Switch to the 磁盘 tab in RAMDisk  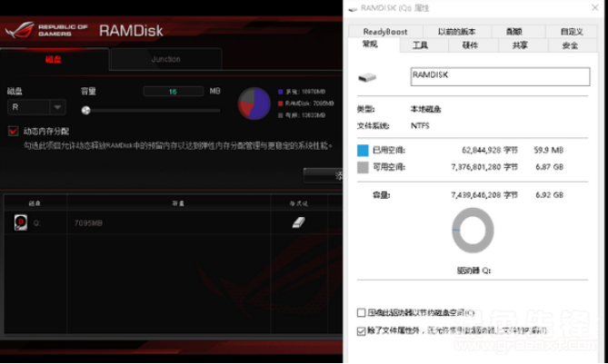pyautogui.click(x=54, y=59)
